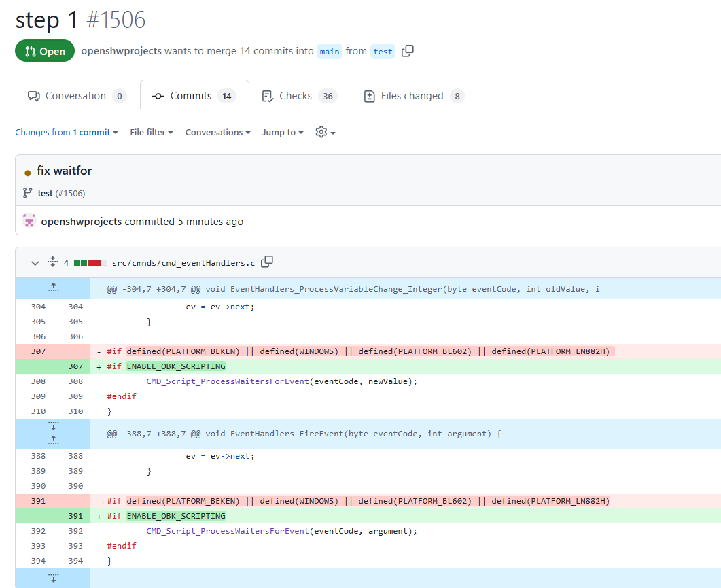This screenshot has width=721, height=588.
Task: Open openshwprojects profile in PR header
Action: tap(122, 51)
